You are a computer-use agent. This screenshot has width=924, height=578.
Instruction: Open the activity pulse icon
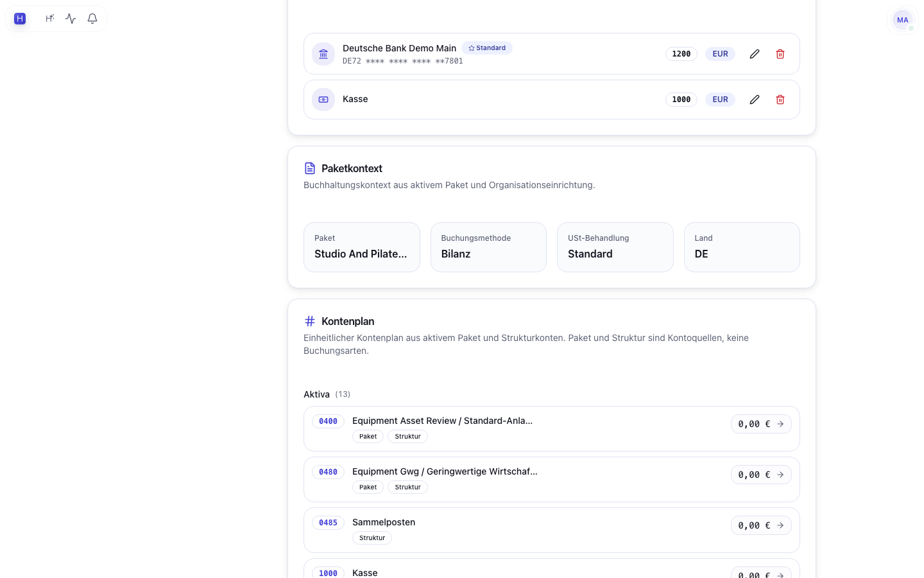pos(71,19)
